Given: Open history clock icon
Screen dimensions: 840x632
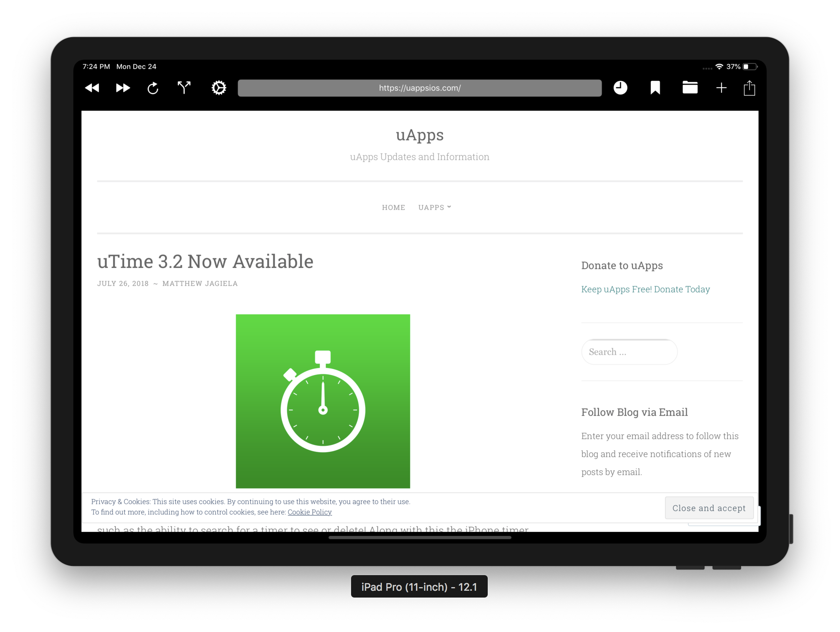Looking at the screenshot, I should 620,88.
